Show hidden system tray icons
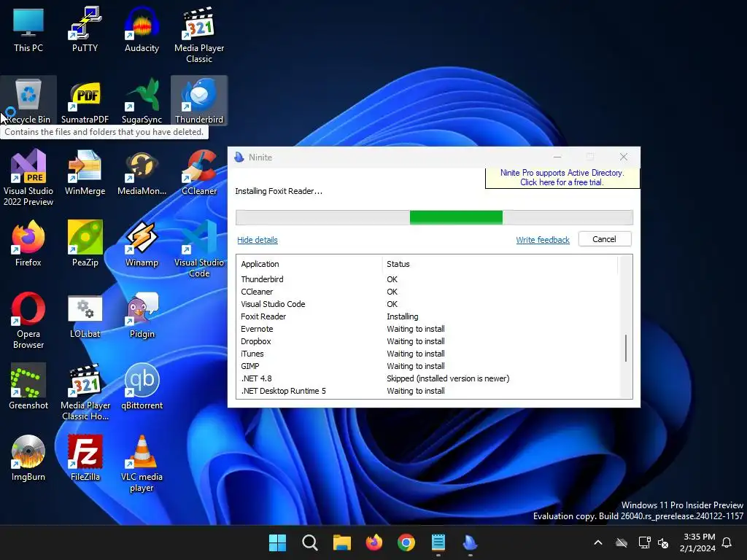Viewport: 747px width, 560px height. tap(598, 542)
